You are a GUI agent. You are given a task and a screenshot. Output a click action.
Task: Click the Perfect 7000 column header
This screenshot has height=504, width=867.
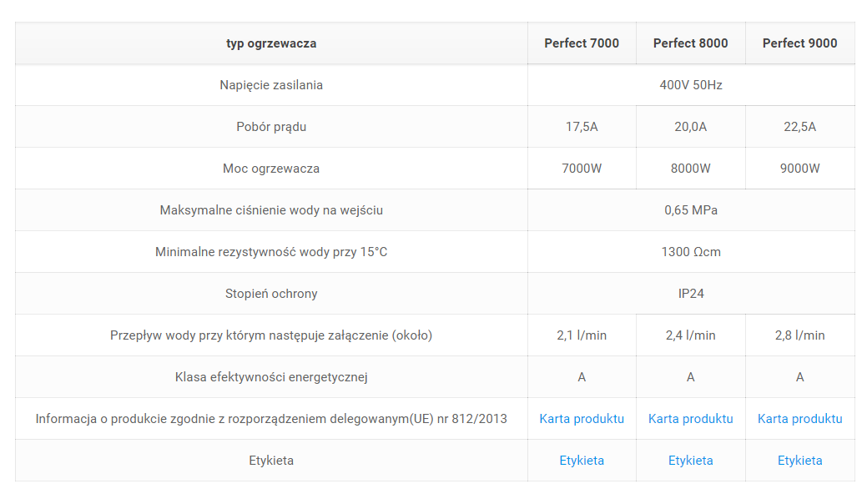coord(582,43)
